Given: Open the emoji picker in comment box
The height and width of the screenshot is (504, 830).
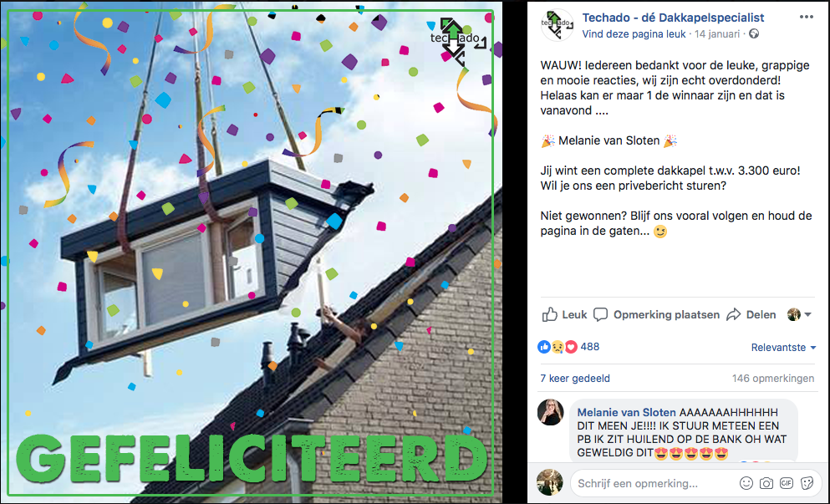Looking at the screenshot, I should pos(746,483).
